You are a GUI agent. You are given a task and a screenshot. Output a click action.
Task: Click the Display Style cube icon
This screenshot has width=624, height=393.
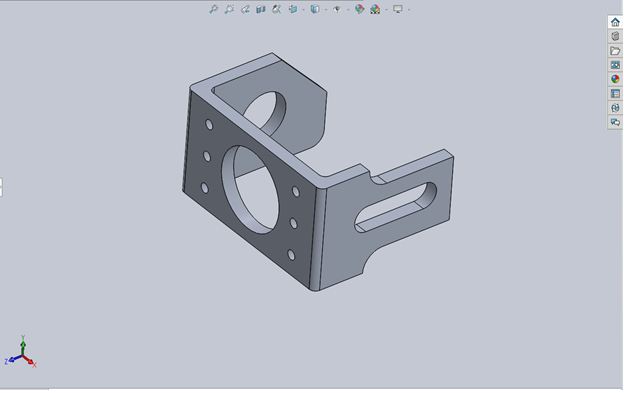(x=315, y=9)
